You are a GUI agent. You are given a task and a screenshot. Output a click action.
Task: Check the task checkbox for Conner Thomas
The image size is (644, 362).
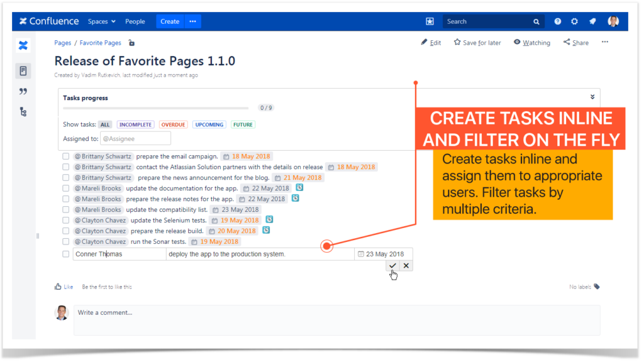pos(65,253)
